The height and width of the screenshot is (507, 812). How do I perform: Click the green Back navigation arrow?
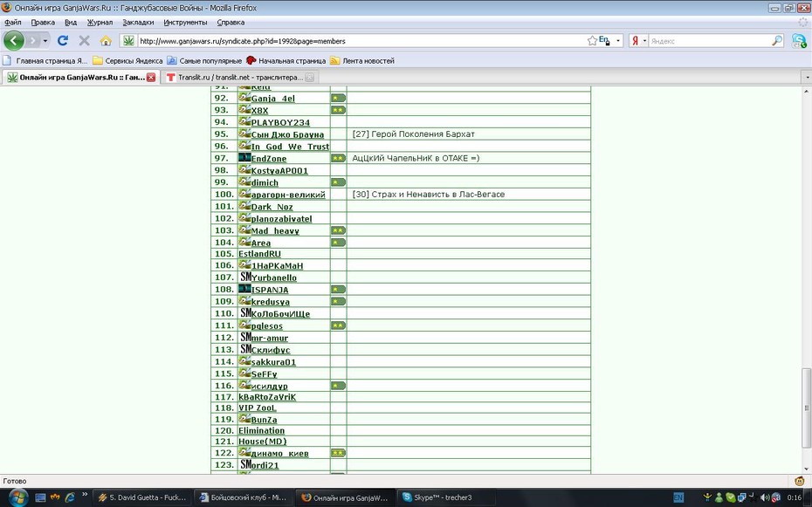point(14,40)
